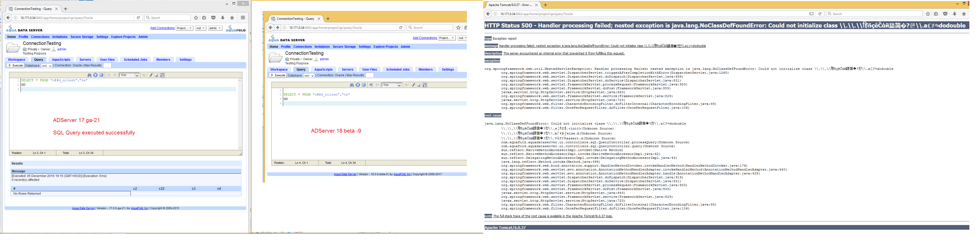Click site info icon in Tomcat error address bar
980x245 pixels.
click(x=496, y=14)
